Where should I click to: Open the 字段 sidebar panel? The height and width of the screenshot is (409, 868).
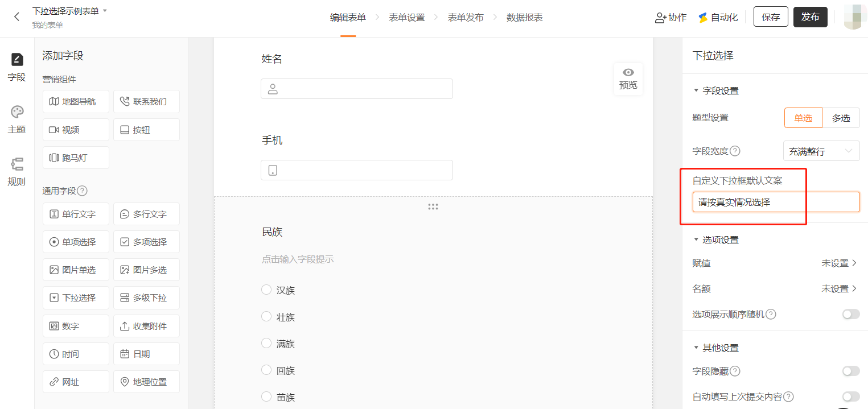(17, 67)
